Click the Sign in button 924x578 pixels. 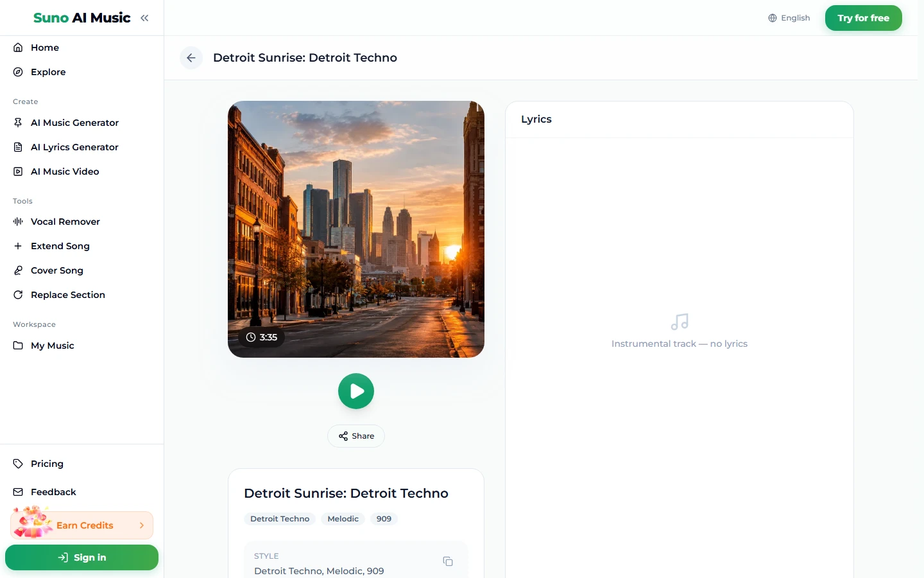click(x=81, y=557)
